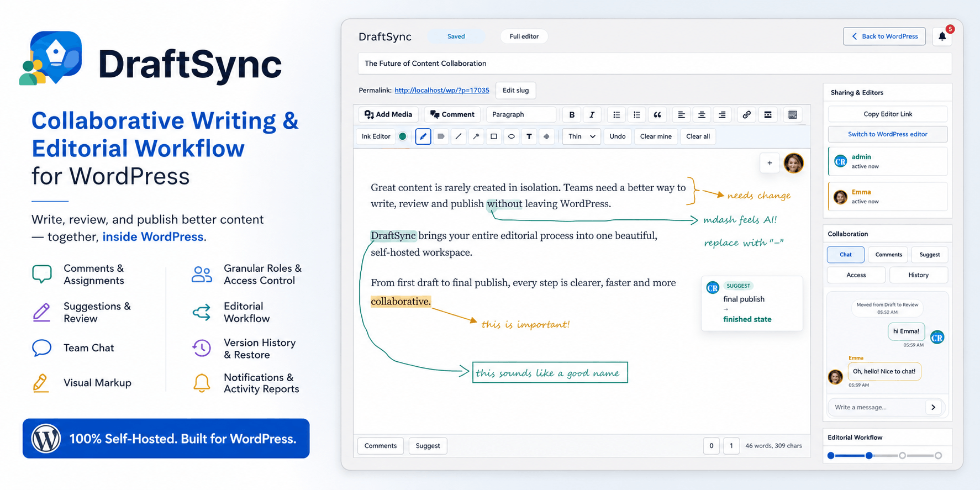The image size is (980, 490).
Task: Align text left
Action: [681, 114]
